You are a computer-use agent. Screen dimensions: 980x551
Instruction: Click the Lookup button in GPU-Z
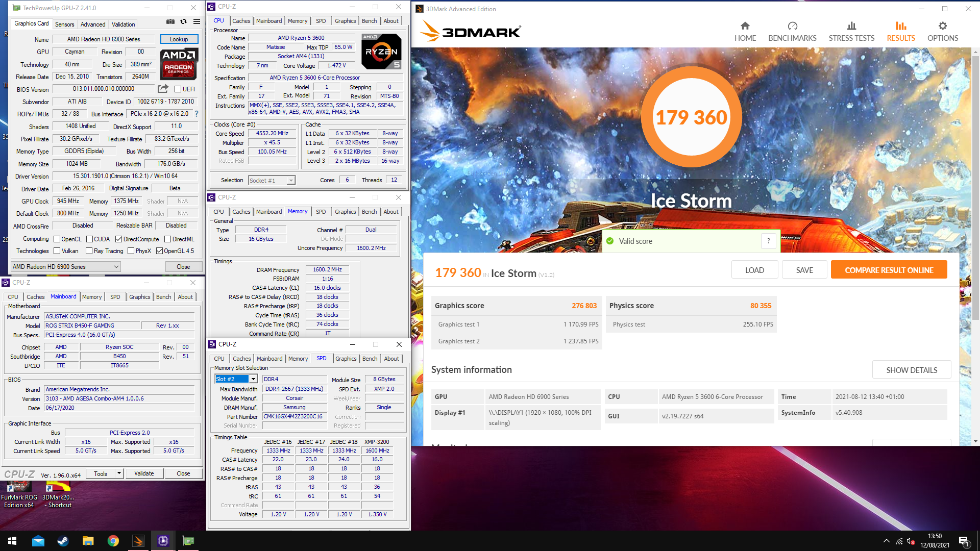point(179,39)
